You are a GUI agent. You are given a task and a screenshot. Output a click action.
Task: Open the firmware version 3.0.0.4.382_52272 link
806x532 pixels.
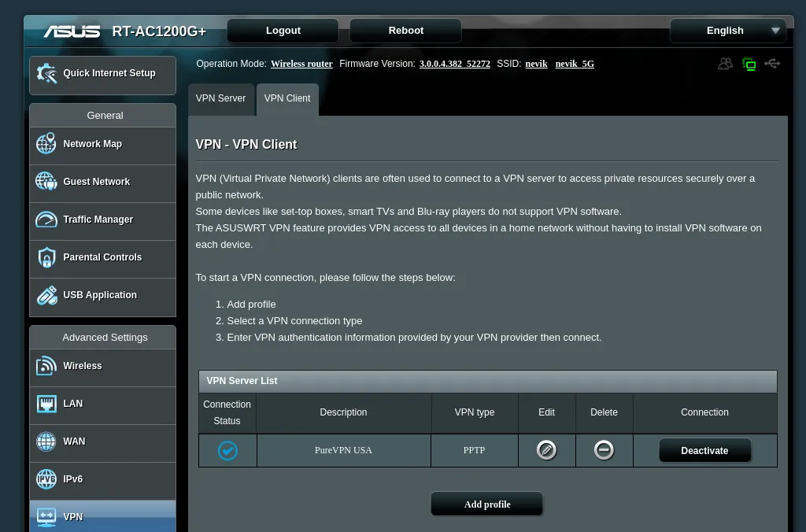click(454, 64)
